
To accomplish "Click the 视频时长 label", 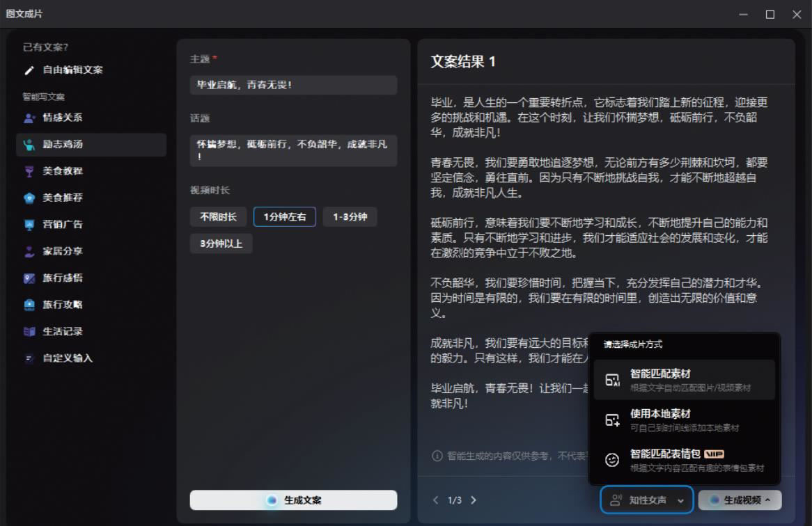I will click(x=210, y=191).
